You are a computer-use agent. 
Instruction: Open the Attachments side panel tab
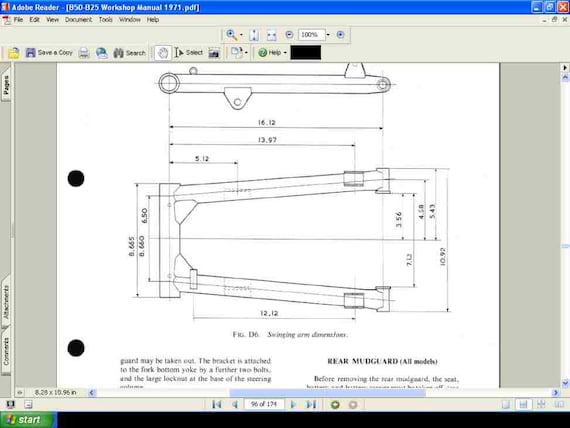(x=6, y=301)
